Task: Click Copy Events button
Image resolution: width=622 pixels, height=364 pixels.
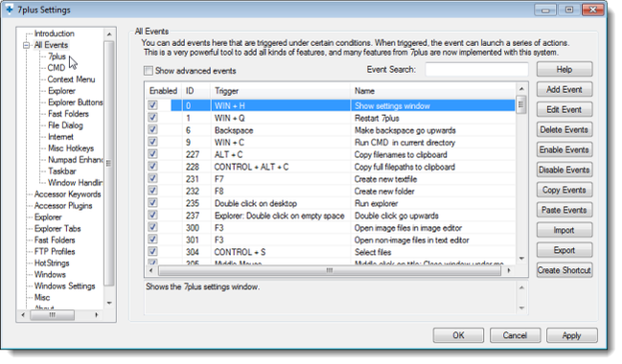Action: tap(564, 190)
